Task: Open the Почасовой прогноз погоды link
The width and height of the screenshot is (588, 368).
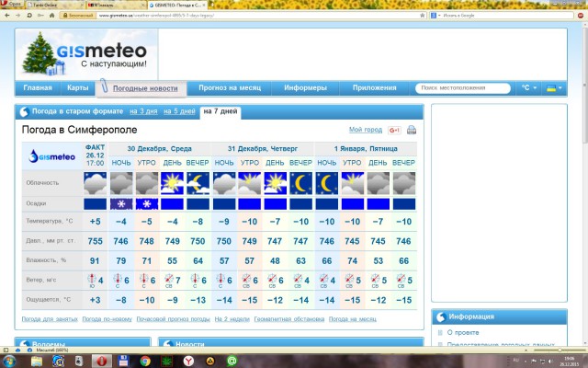Action: (x=172, y=319)
